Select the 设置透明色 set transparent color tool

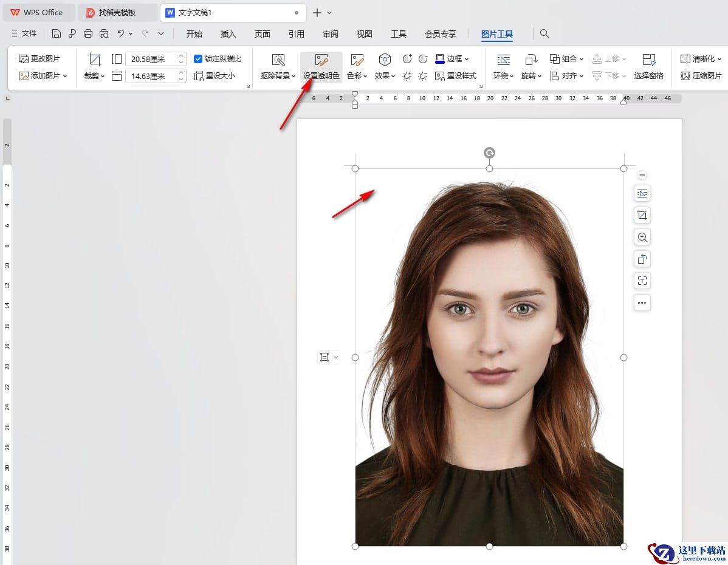pos(321,67)
